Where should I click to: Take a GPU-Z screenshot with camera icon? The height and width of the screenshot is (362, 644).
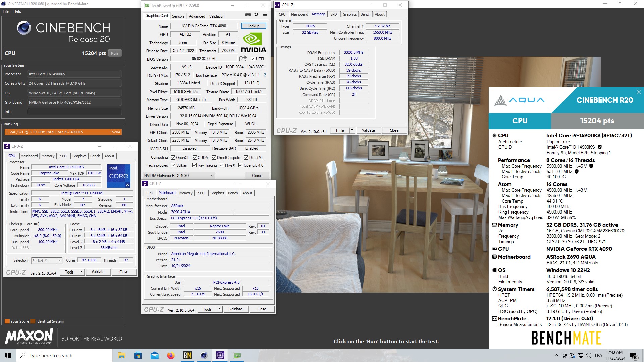[248, 15]
